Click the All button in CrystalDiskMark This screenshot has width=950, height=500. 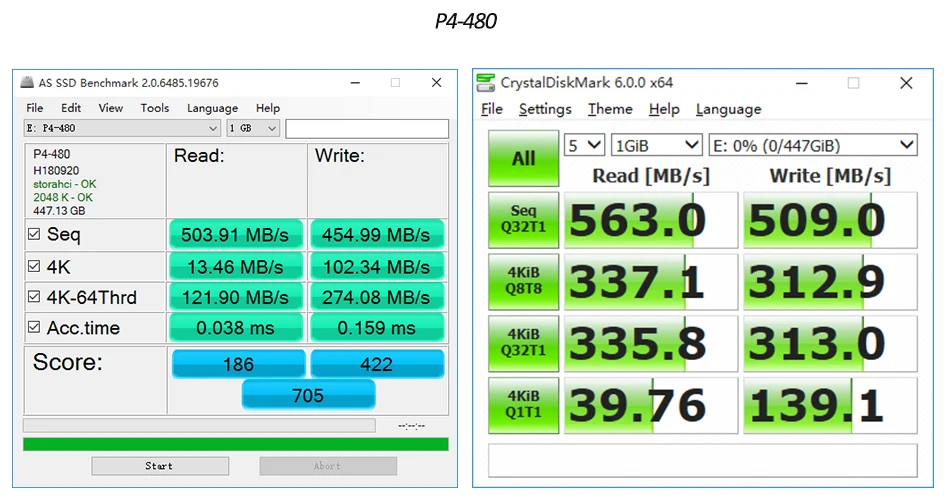tap(523, 159)
